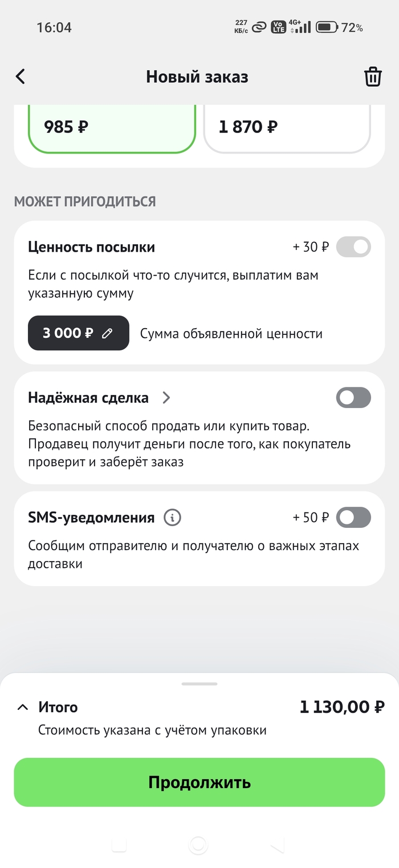Delete the order with the trash icon

(x=373, y=76)
